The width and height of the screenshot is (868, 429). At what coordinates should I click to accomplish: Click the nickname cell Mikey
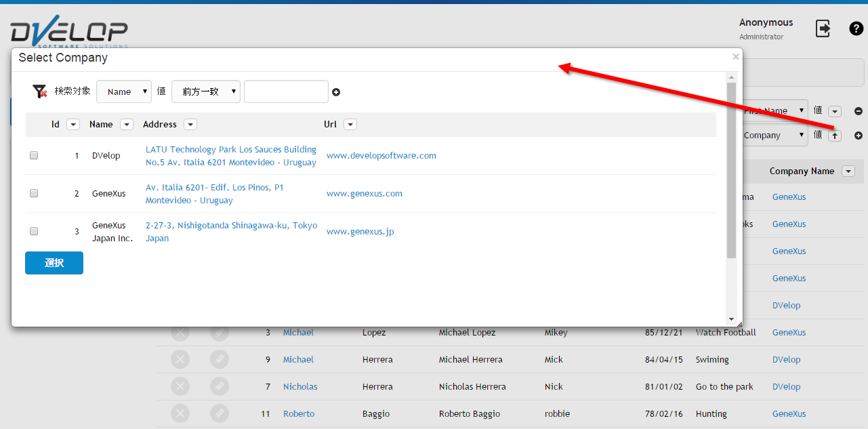(556, 333)
